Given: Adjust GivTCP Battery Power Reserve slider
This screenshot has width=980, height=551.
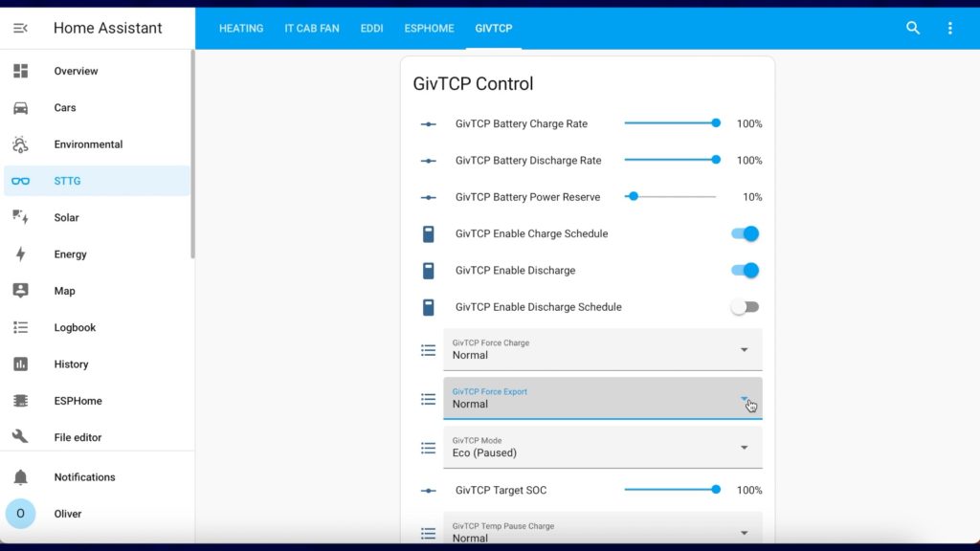Looking at the screenshot, I should [x=671, y=197].
